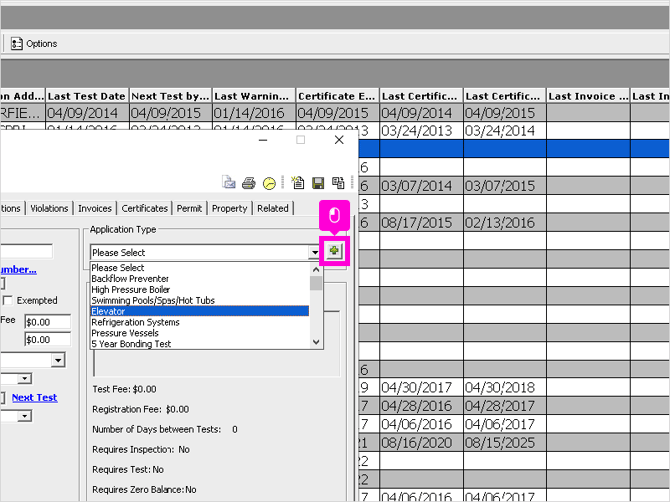Click the 08/17/2015 cell
This screenshot has height=502, width=670.
click(421, 223)
